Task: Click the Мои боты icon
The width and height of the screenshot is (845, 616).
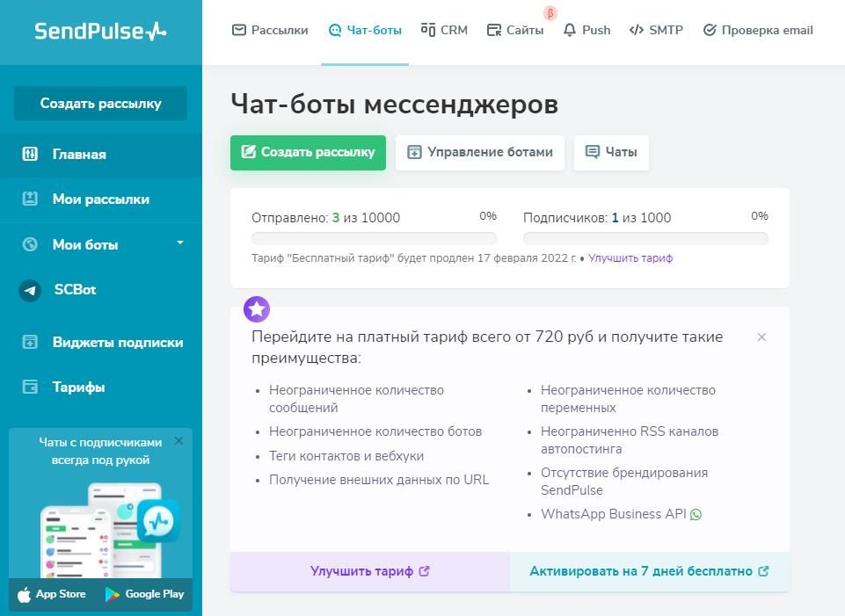Action: (30, 244)
